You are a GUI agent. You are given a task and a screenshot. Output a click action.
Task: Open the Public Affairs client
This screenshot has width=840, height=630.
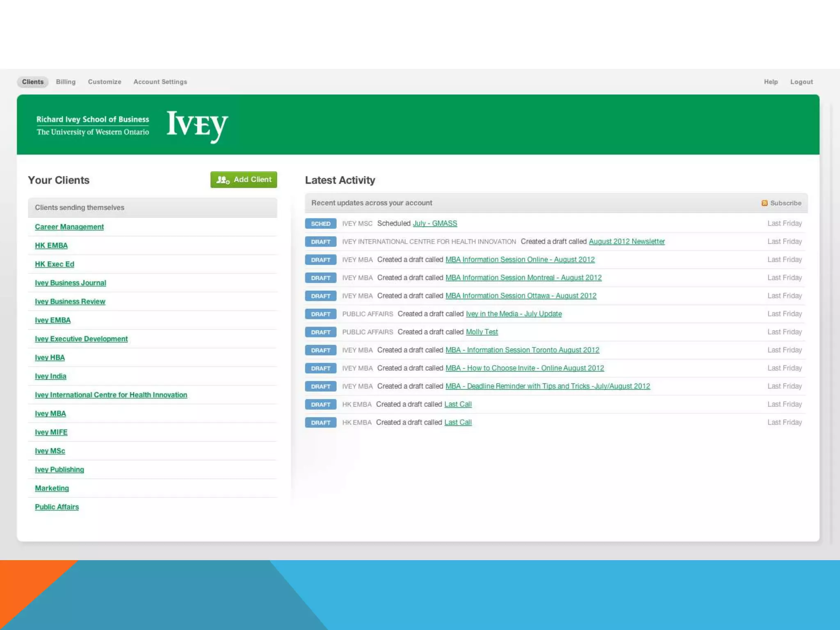pyautogui.click(x=57, y=507)
